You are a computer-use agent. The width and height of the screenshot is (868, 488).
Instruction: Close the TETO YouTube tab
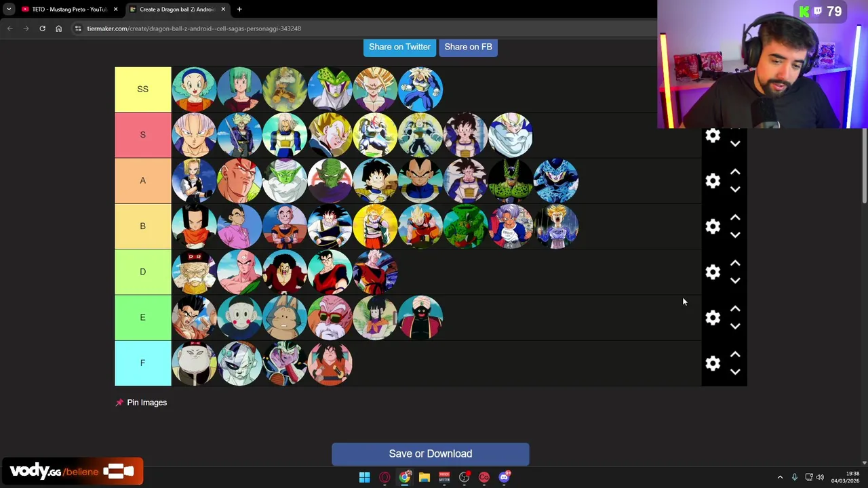click(115, 9)
